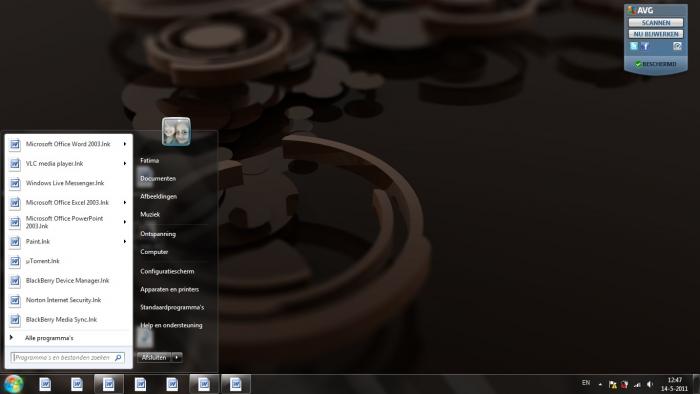Click the icon beside BlackBerry Media Sync.lnk
700x394 pixels.
click(15, 320)
